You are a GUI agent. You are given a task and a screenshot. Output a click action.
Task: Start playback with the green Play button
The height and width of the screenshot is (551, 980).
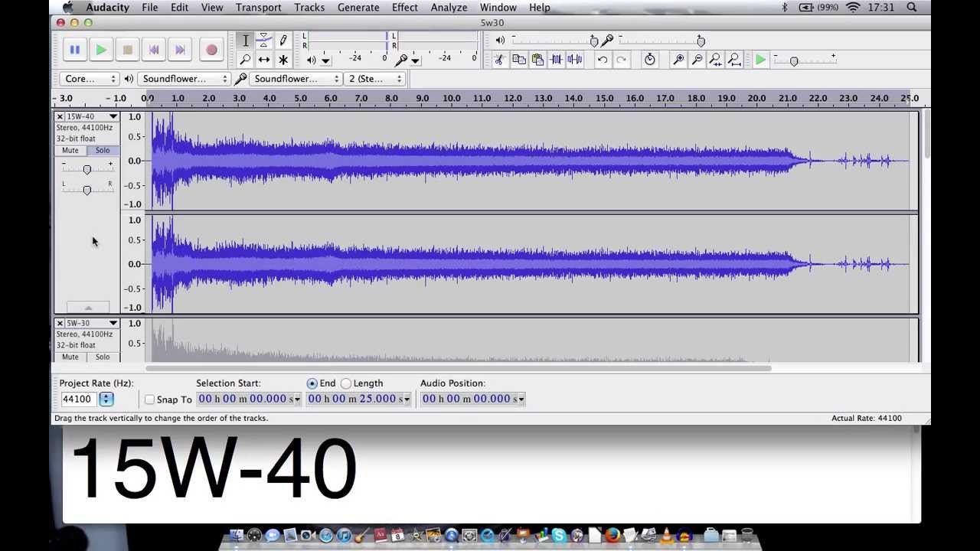pos(101,50)
